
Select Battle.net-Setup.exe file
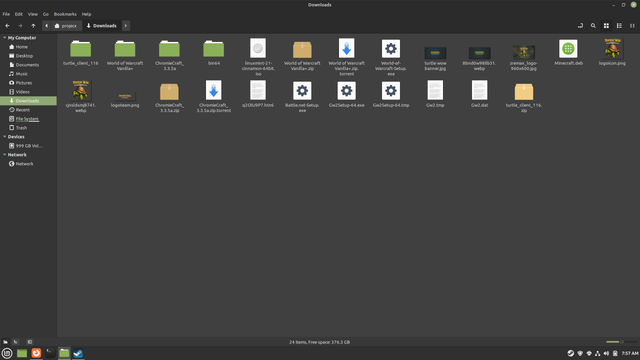click(302, 97)
